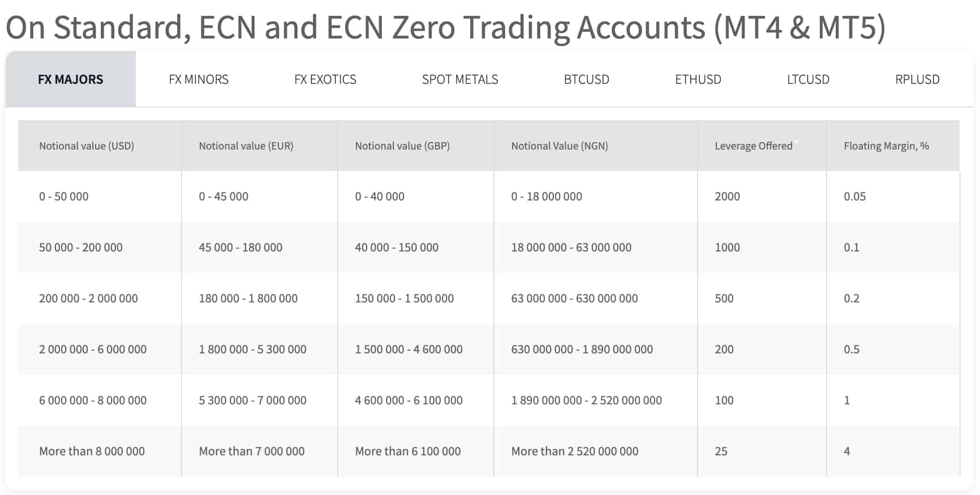Click the More than 8 000 000 cell
This screenshot has width=980, height=495.
pyautogui.click(x=100, y=451)
